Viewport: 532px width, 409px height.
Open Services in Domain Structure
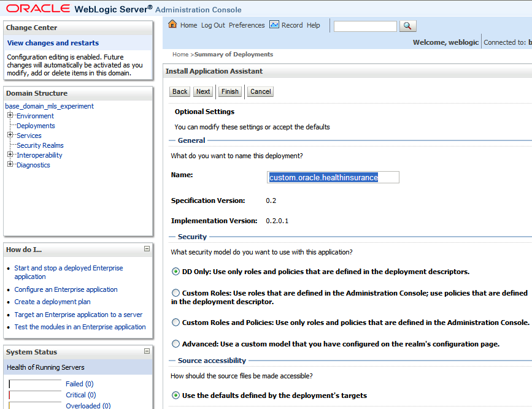(29, 136)
